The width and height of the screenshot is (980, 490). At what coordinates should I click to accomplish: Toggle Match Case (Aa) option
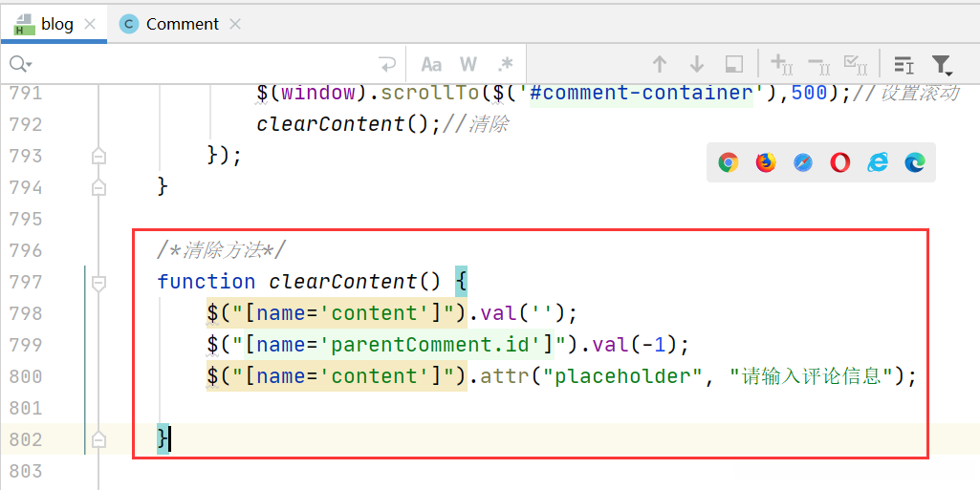click(x=431, y=64)
